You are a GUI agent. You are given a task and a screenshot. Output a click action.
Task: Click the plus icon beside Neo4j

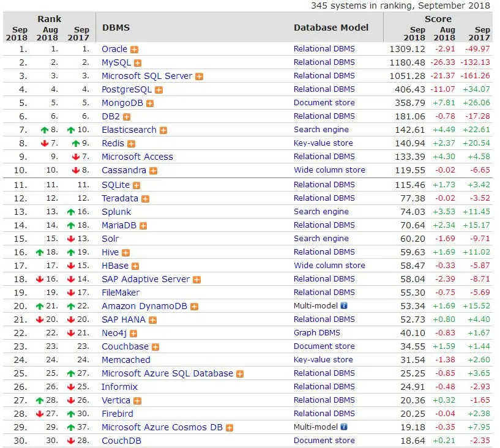133,334
